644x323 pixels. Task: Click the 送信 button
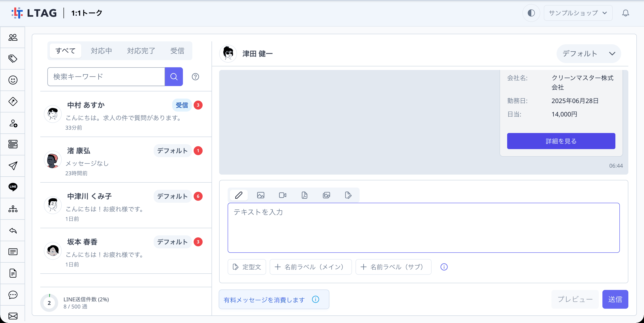tap(615, 299)
